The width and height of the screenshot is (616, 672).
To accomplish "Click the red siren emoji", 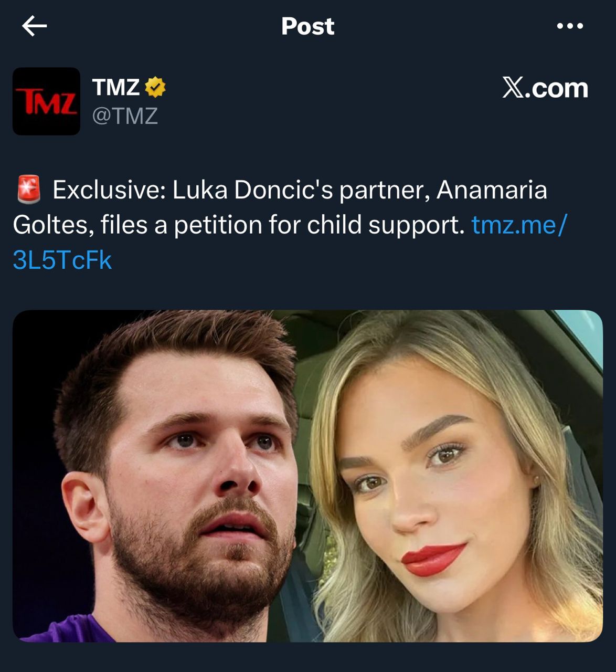I will (x=29, y=190).
